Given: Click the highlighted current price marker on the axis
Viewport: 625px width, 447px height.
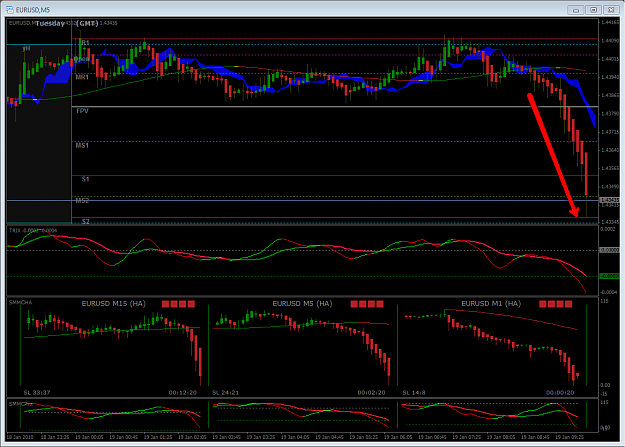Looking at the screenshot, I should tap(610, 200).
